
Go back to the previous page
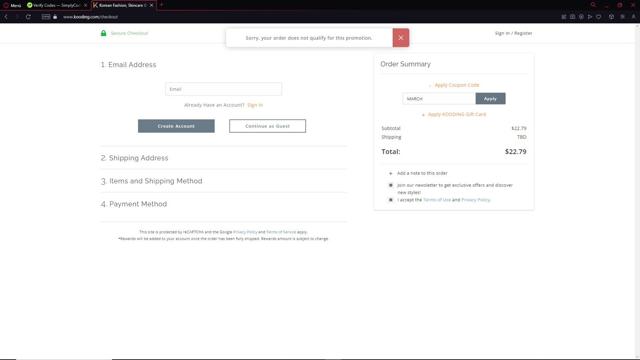click(6, 17)
